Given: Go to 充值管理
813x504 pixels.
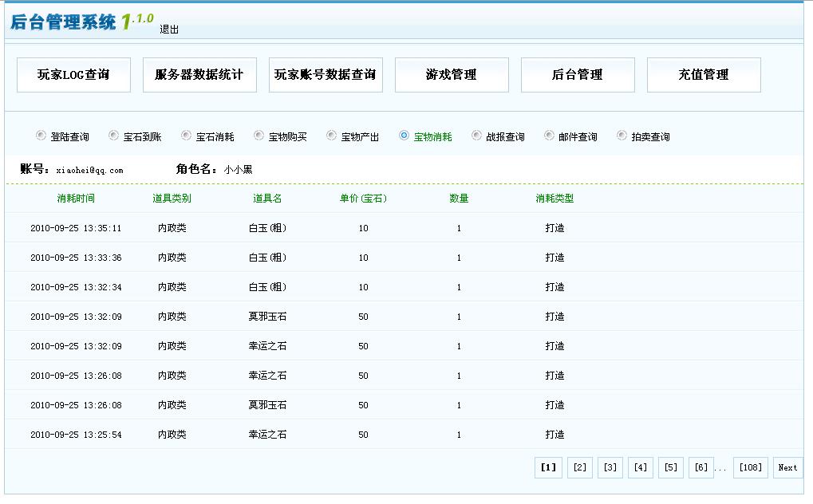Looking at the screenshot, I should (x=704, y=75).
